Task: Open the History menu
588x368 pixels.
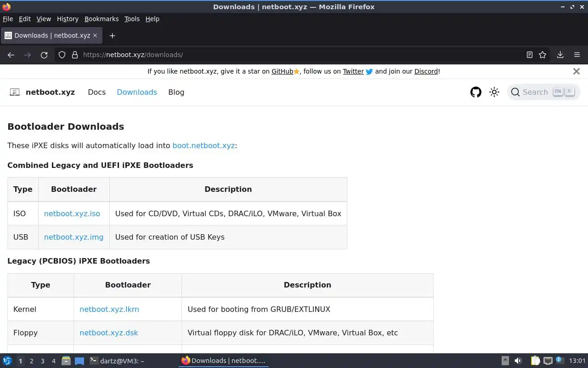Action: coord(68,19)
